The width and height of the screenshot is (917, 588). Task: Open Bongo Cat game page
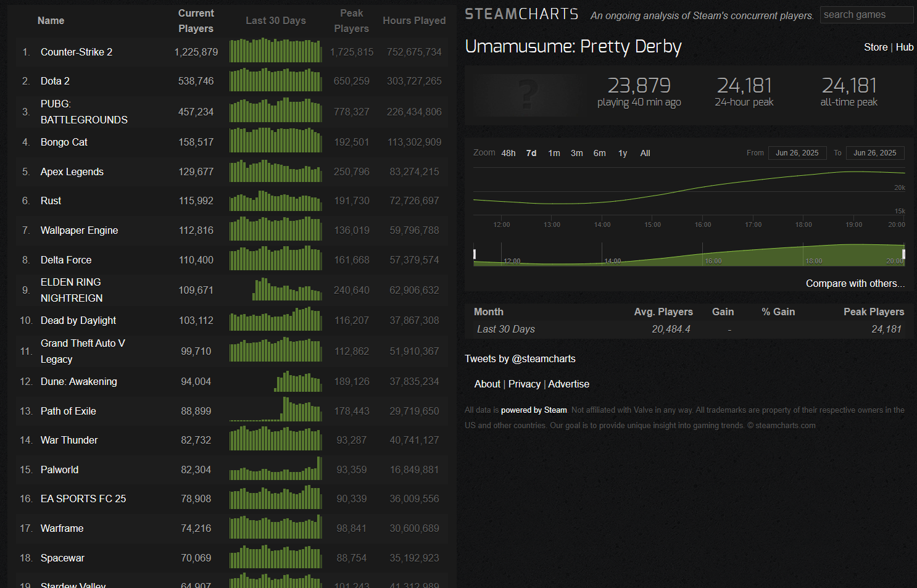point(64,143)
